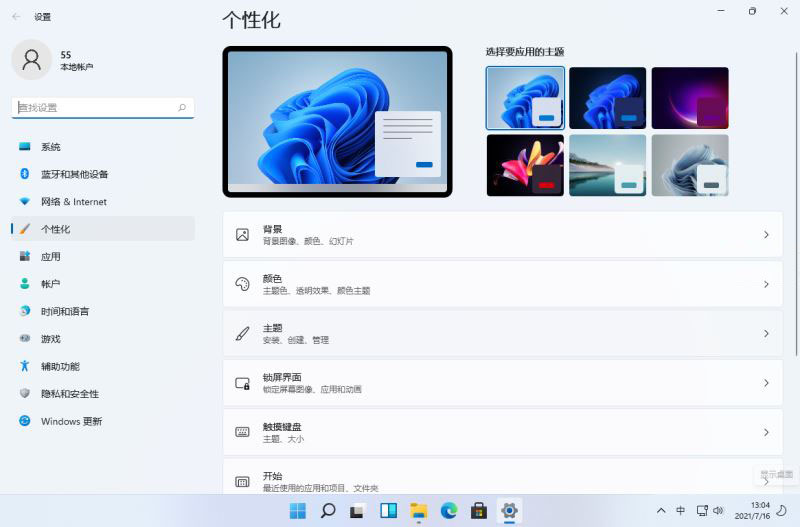Click the 本地帐户 label under username
The width and height of the screenshot is (800, 527).
point(77,67)
